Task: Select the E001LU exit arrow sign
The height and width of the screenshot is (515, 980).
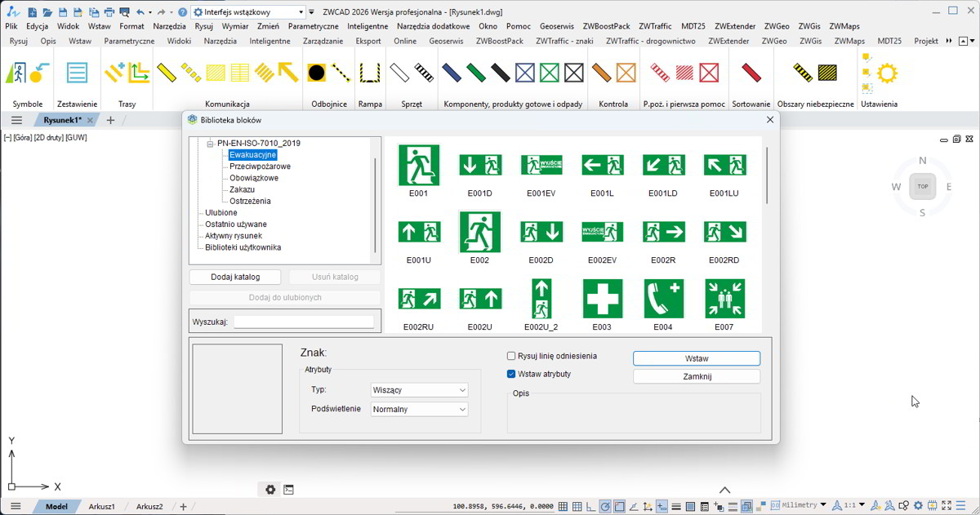Action: 724,166
